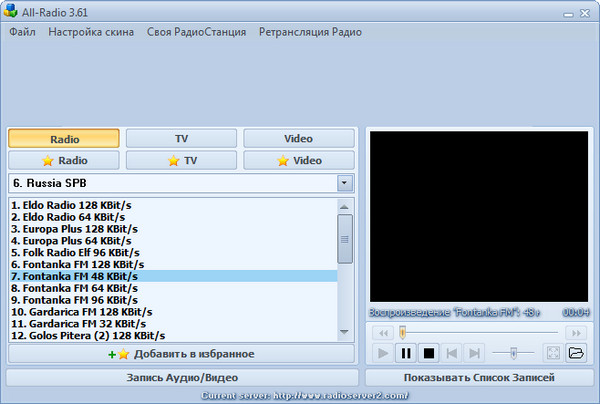Viewport: 600px width, 404px height.
Task: Skip to the previous track
Action: (x=452, y=353)
